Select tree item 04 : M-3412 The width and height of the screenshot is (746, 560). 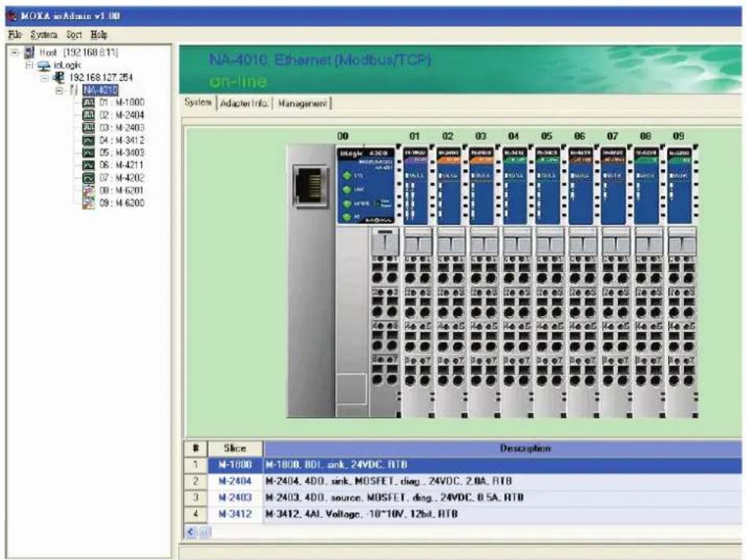[122, 140]
